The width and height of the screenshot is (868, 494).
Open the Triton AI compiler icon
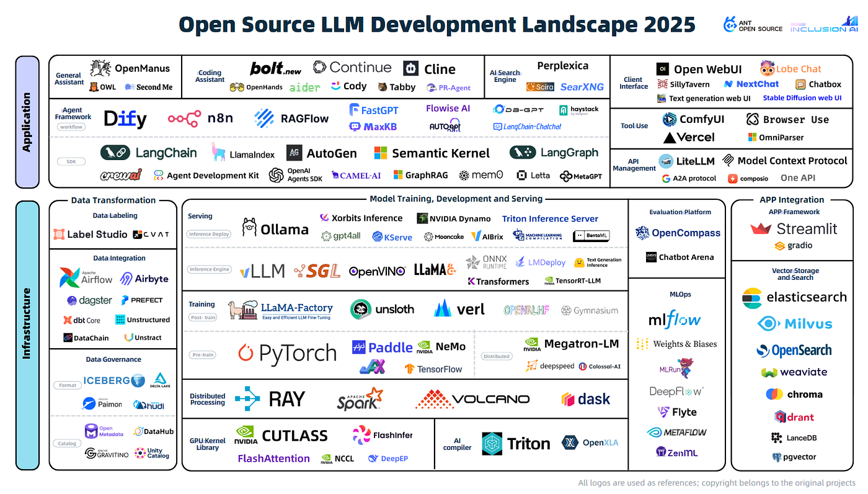[x=496, y=443]
